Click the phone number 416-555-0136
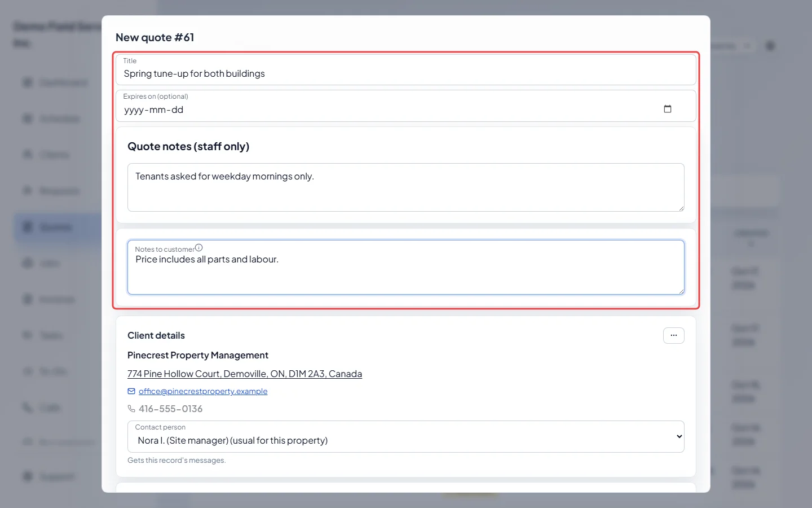Viewport: 812px width, 508px height. (171, 409)
